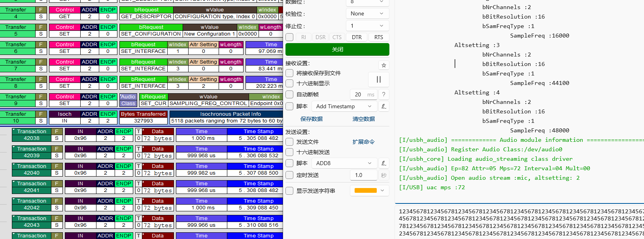
Task: Toggle the RTS signal button
Action: point(378,37)
